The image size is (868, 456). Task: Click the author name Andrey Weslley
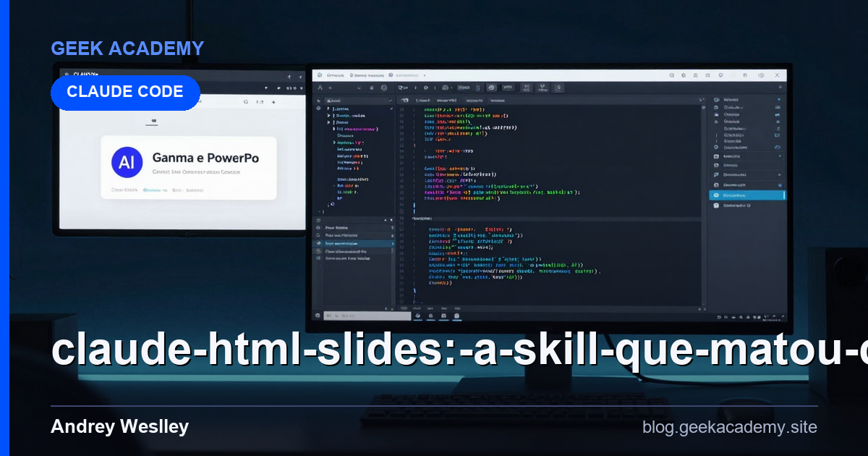click(x=119, y=427)
